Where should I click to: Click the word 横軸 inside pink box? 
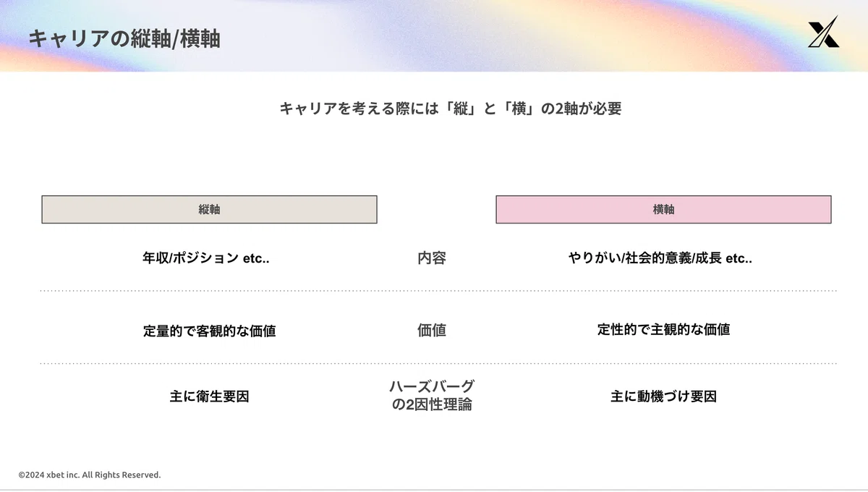pos(663,209)
